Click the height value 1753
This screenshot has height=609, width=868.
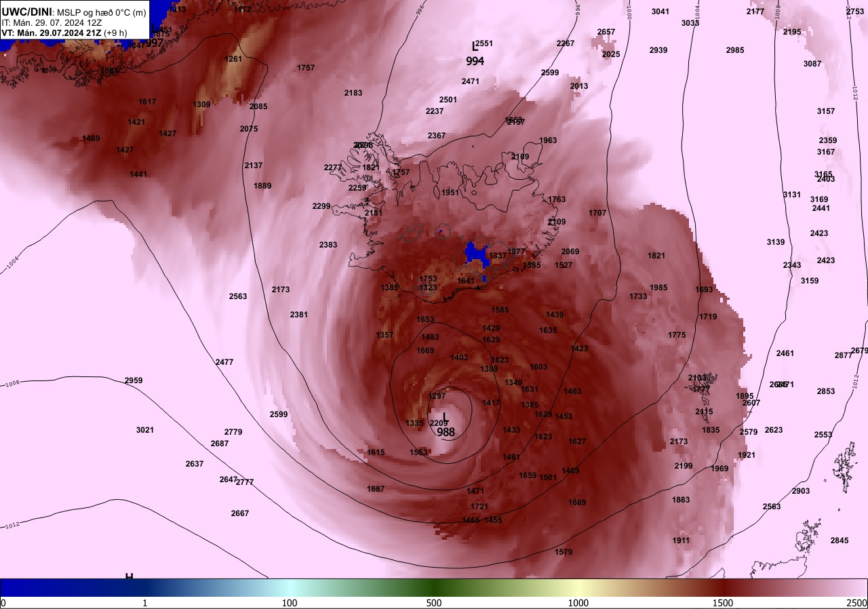point(428,279)
